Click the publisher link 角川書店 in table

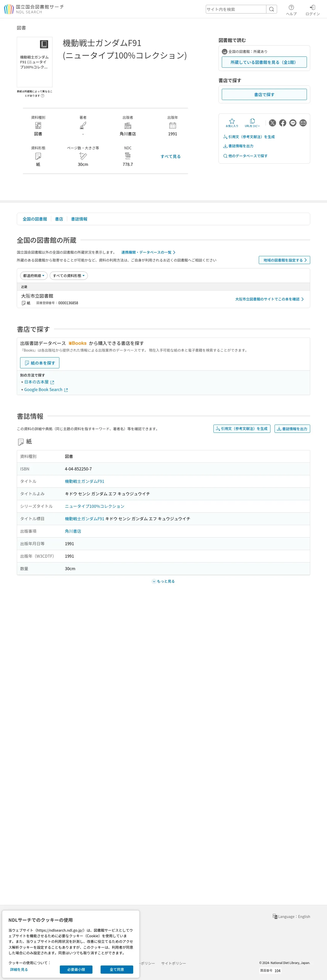tap(73, 531)
